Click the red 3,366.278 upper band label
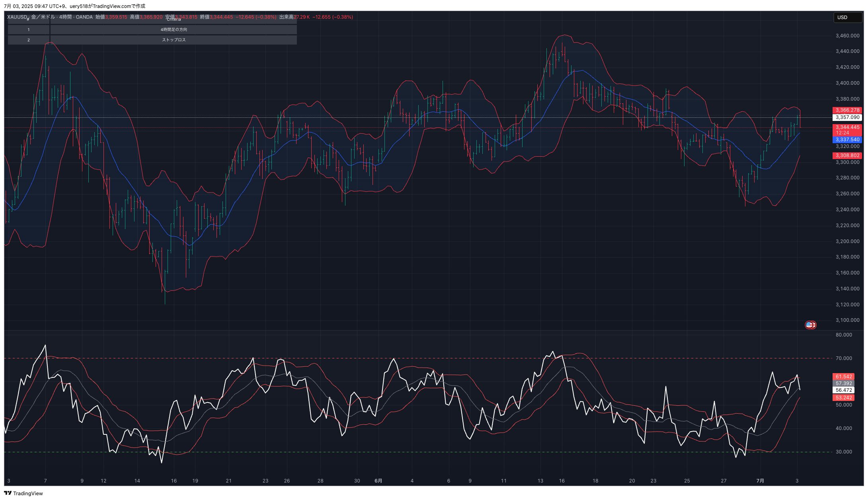The height and width of the screenshot is (500, 868). pos(847,110)
